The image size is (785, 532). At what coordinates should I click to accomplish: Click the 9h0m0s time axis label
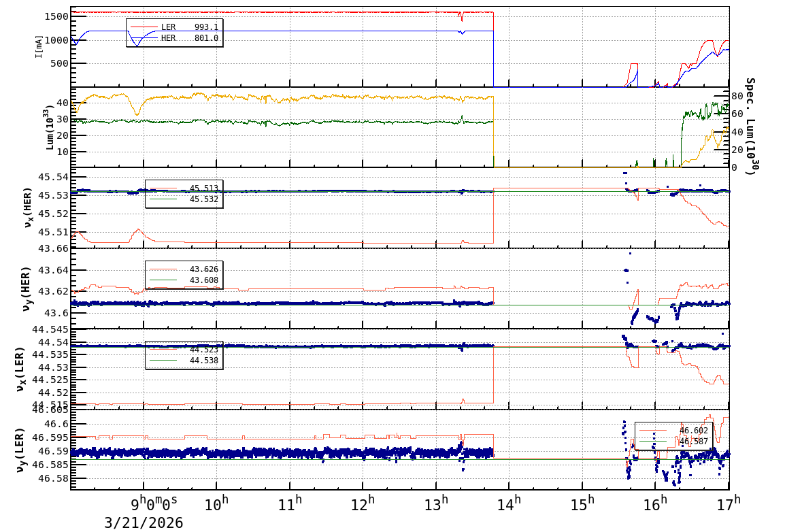tap(154, 503)
